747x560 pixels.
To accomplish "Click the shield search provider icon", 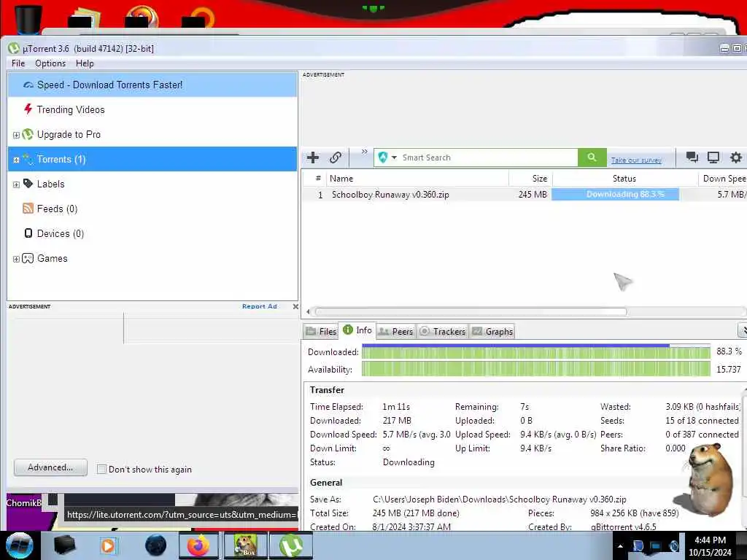I will [382, 157].
